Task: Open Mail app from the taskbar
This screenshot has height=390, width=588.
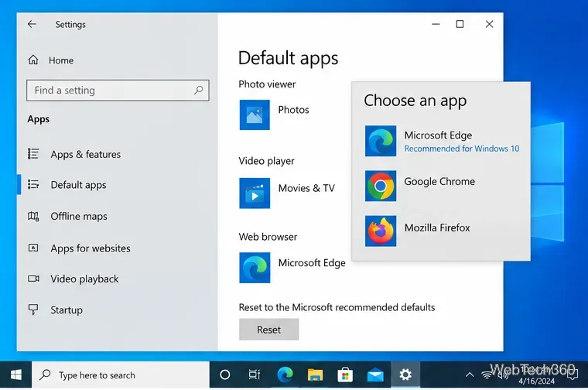Action: coord(375,375)
